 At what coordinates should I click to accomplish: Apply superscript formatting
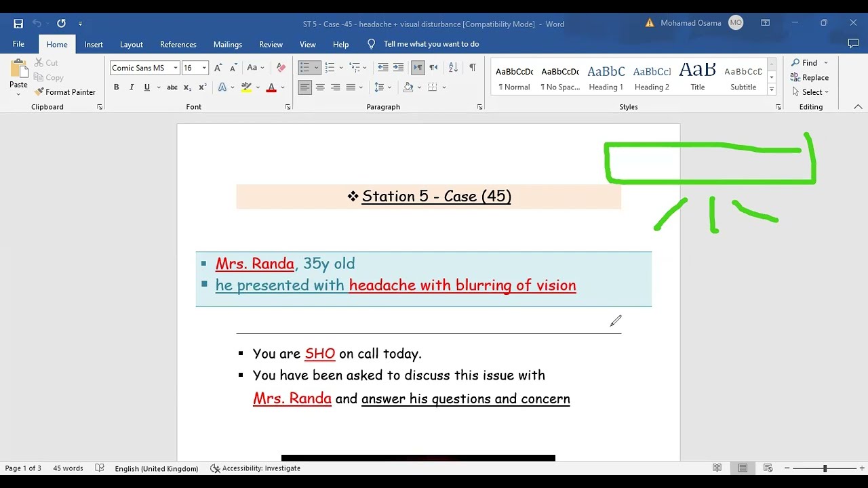coord(202,87)
